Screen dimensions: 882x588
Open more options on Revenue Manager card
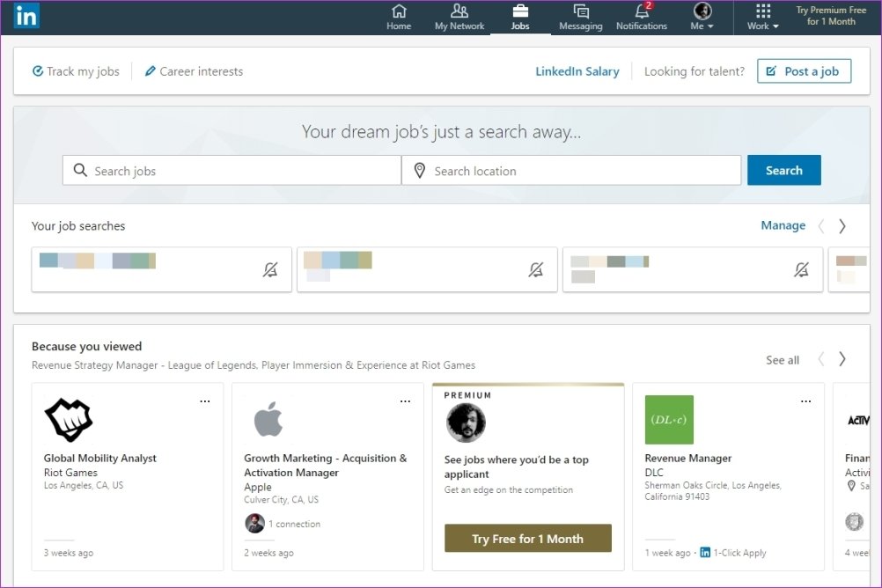click(x=805, y=401)
